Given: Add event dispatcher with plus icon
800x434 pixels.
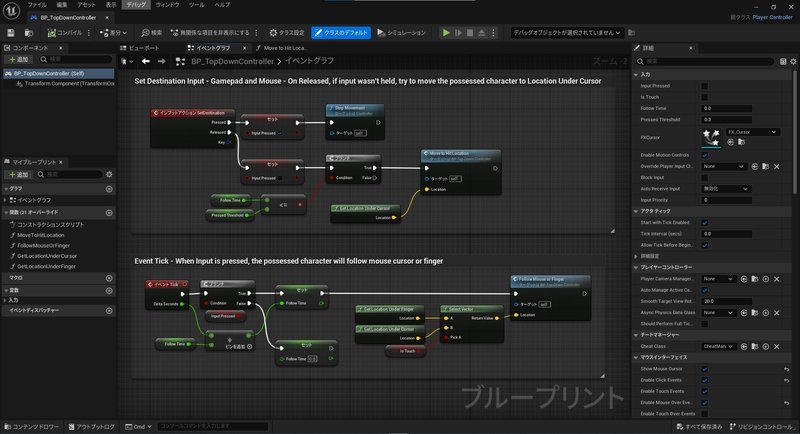Looking at the screenshot, I should pos(109,310).
